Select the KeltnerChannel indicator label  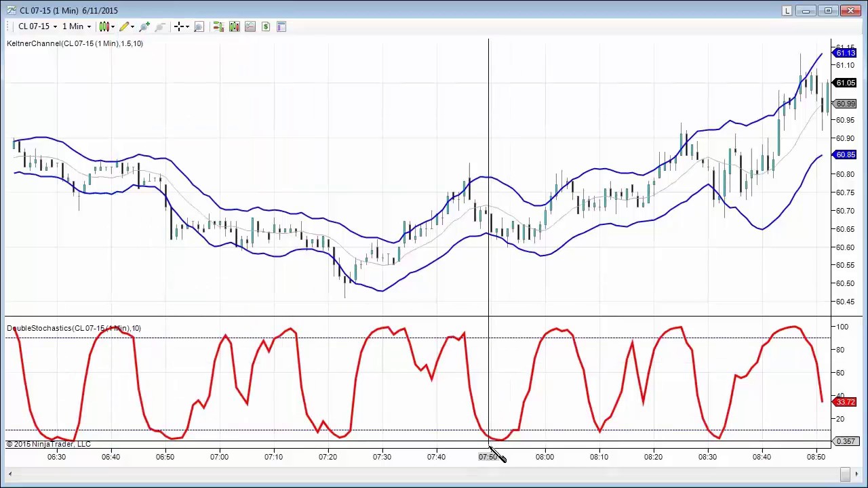tap(75, 43)
